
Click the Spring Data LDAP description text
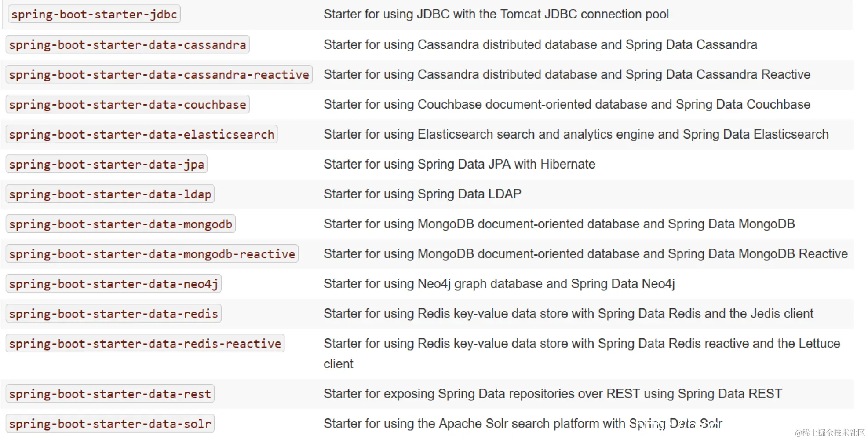[x=422, y=194]
